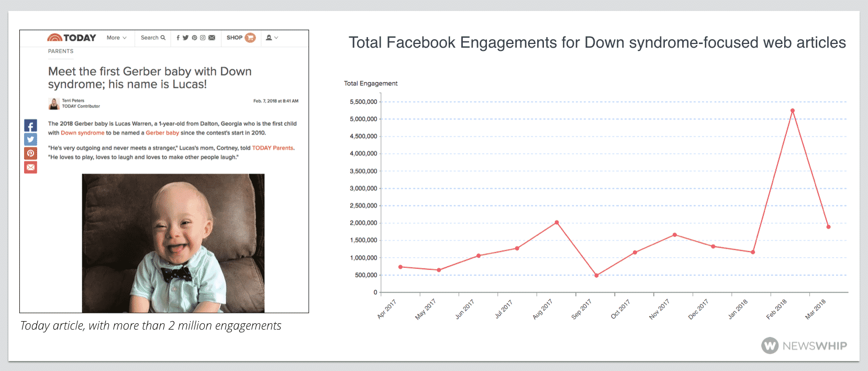Select the Feb 2018 peak data point

[x=793, y=111]
